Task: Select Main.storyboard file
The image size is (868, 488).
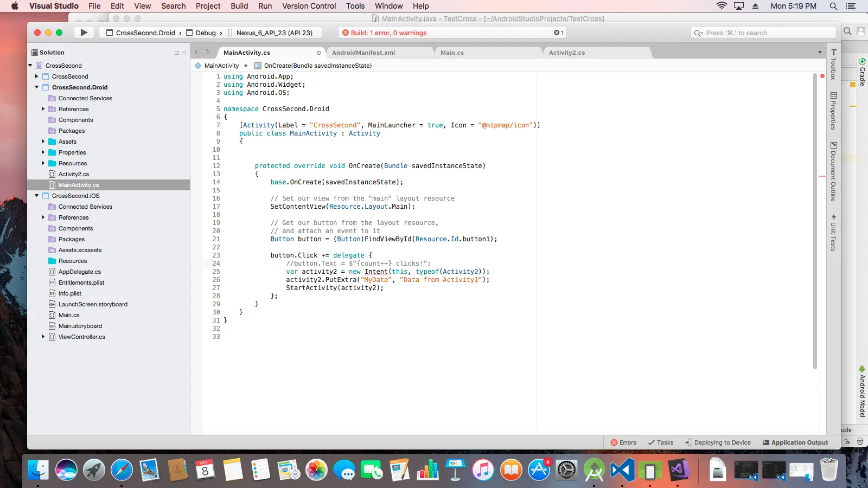Action: click(80, 326)
